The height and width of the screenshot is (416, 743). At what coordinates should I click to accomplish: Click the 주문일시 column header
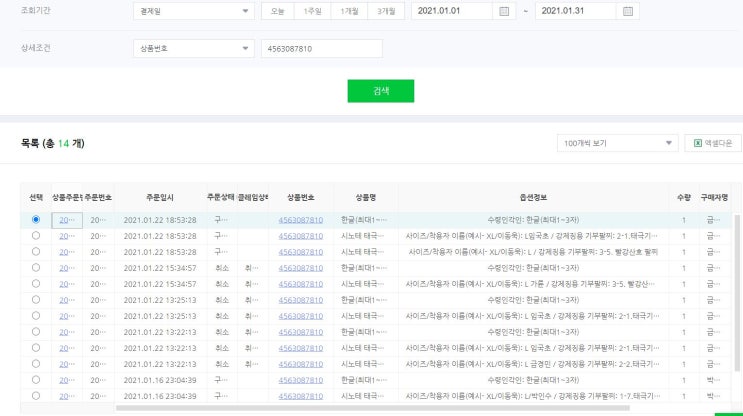tap(160, 198)
